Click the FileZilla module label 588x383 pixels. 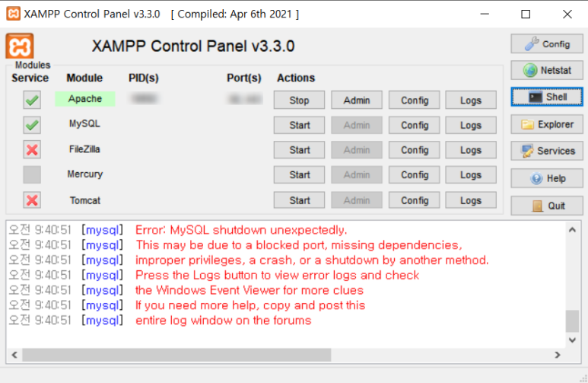(84, 149)
